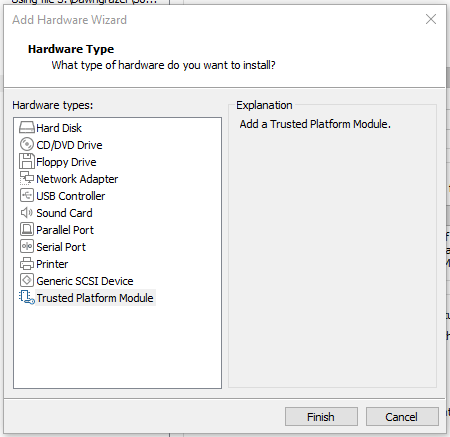The height and width of the screenshot is (437, 450).
Task: Select the Sound Card list entry label
Action: point(64,213)
